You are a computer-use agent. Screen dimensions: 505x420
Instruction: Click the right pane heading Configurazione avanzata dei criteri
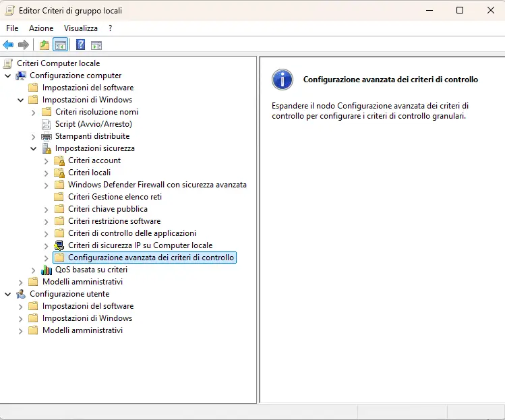(x=390, y=80)
